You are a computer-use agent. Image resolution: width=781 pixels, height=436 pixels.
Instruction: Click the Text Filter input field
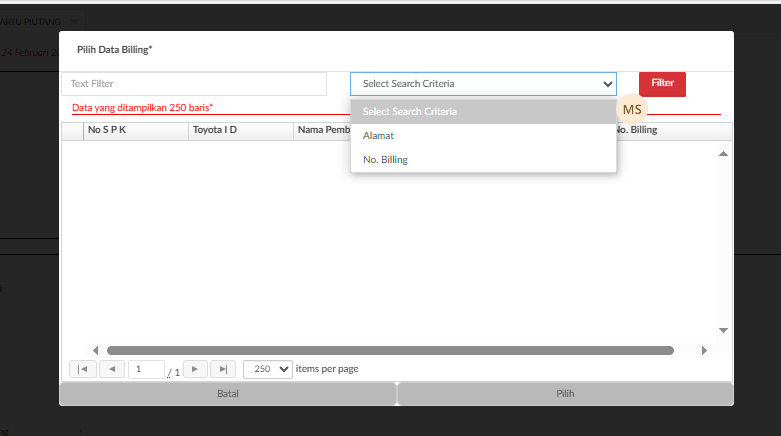[194, 84]
